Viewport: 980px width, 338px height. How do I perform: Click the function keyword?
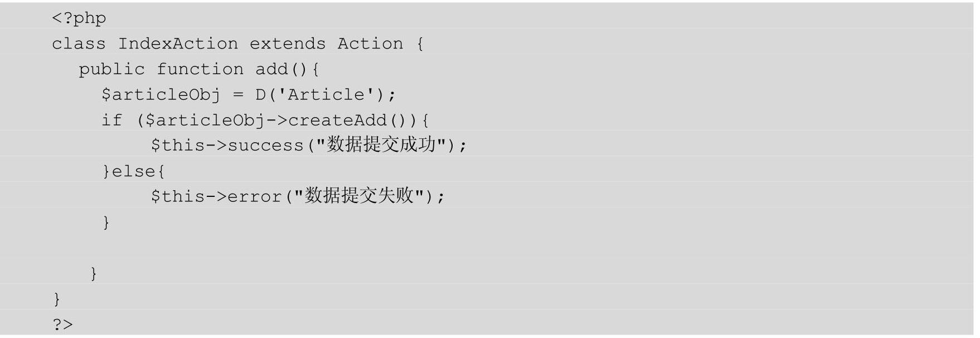pyautogui.click(x=200, y=69)
